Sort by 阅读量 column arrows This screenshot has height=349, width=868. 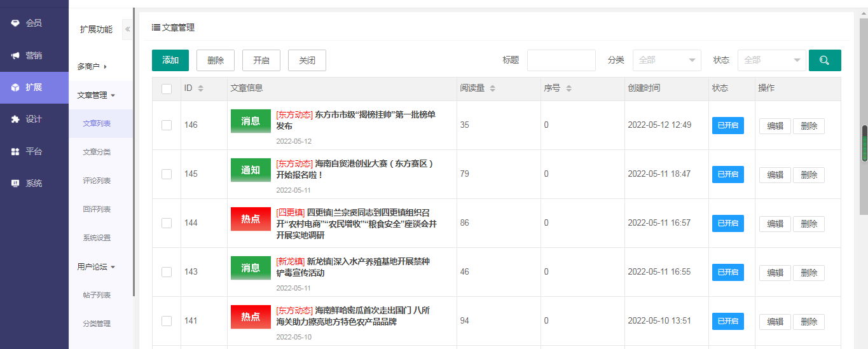(x=492, y=88)
